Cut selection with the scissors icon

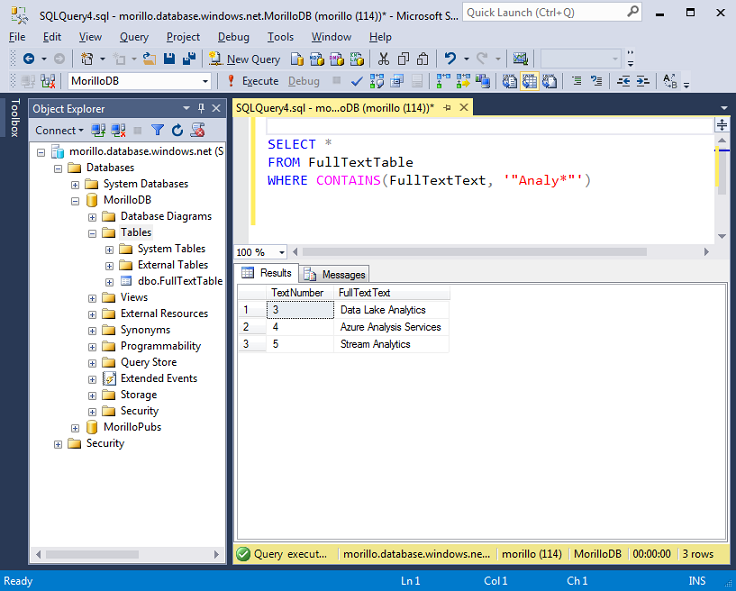[383, 59]
